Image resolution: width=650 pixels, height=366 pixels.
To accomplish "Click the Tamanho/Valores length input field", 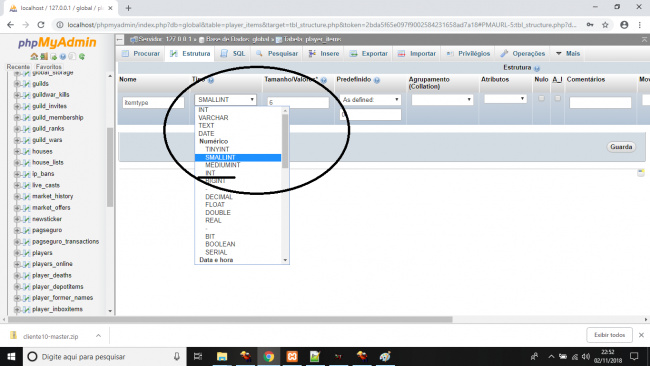I will 298,102.
